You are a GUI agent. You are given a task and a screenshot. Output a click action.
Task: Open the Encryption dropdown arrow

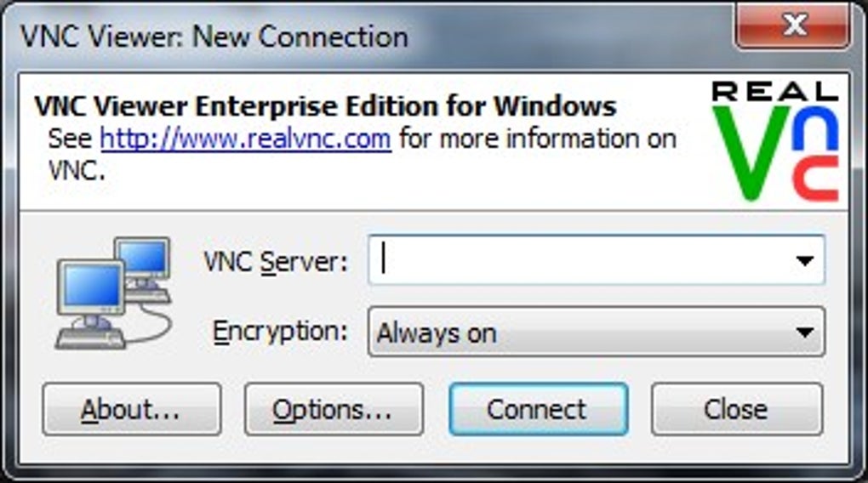click(x=804, y=332)
